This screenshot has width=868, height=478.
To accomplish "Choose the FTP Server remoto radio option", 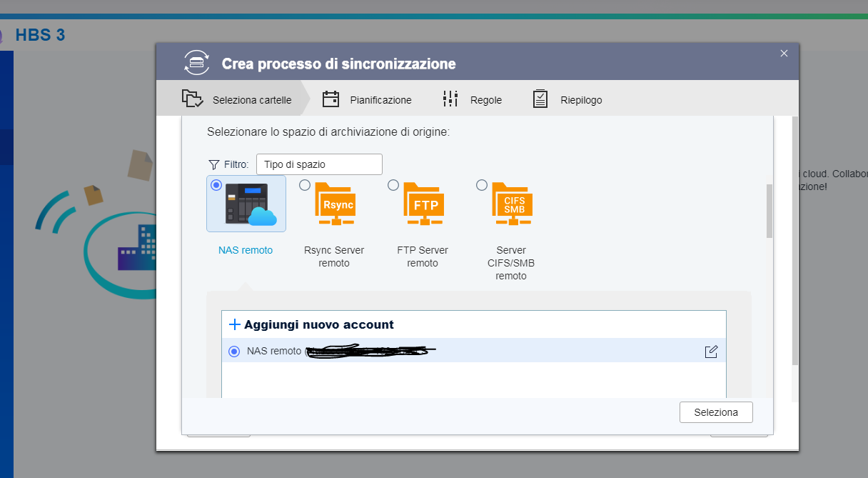I will pos(393,185).
